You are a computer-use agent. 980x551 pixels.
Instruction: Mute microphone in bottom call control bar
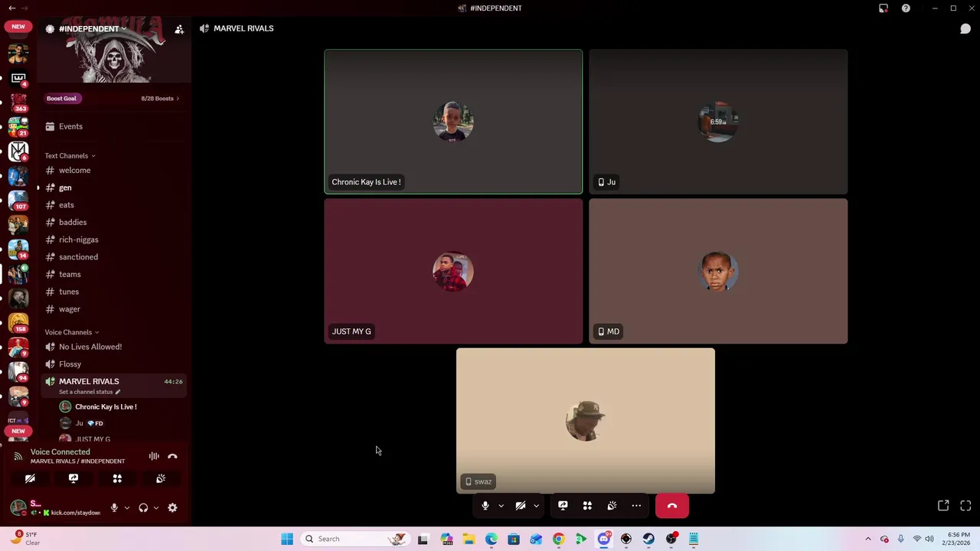(485, 506)
